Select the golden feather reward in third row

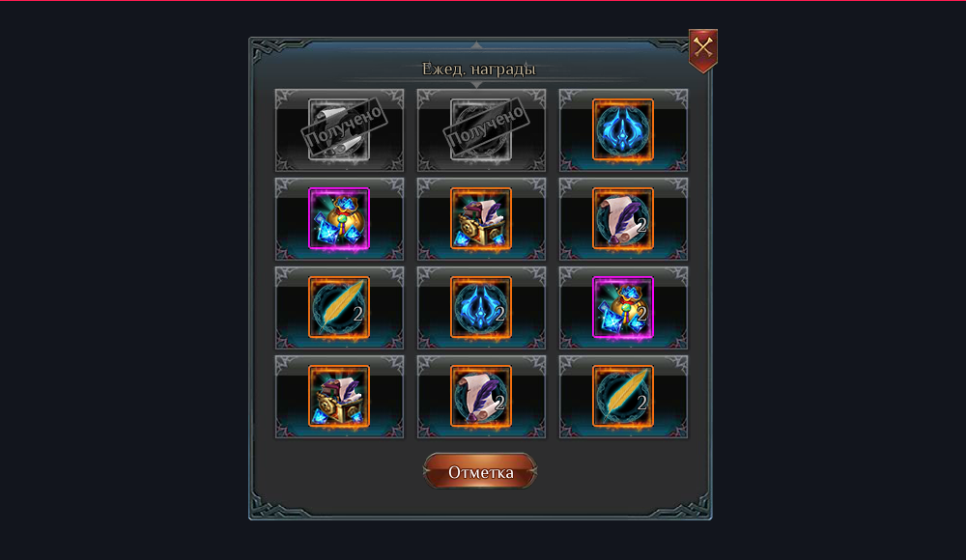[339, 307]
